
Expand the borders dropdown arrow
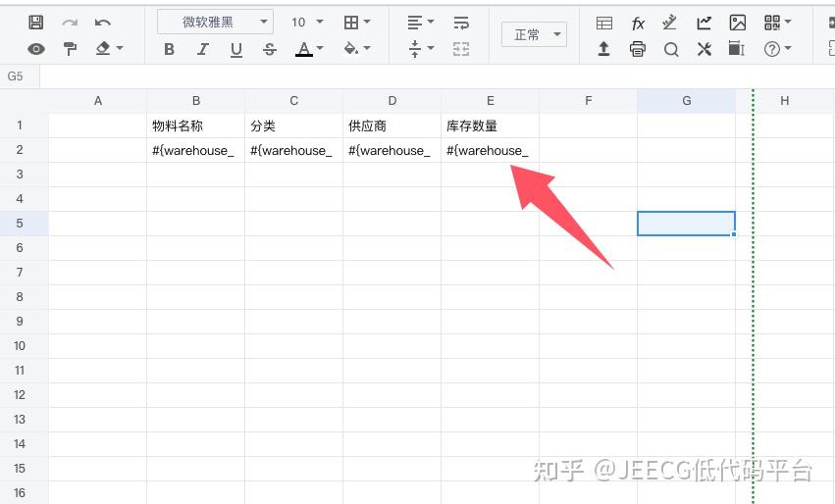[367, 22]
